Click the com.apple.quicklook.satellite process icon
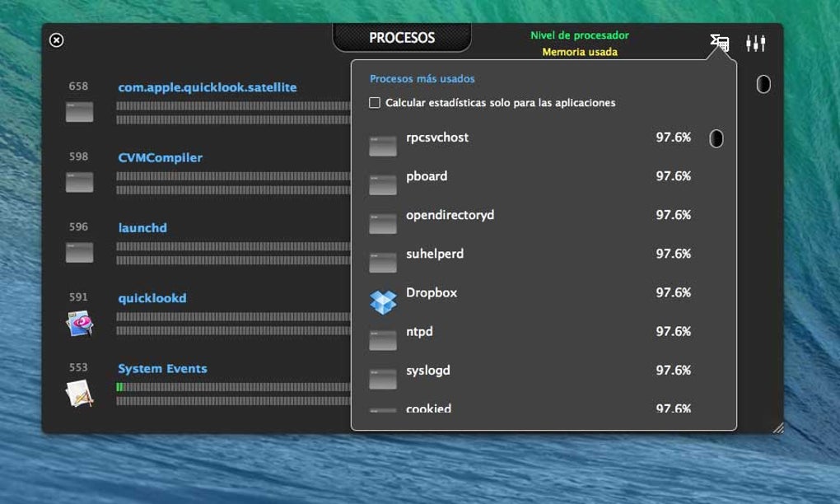 point(79,111)
